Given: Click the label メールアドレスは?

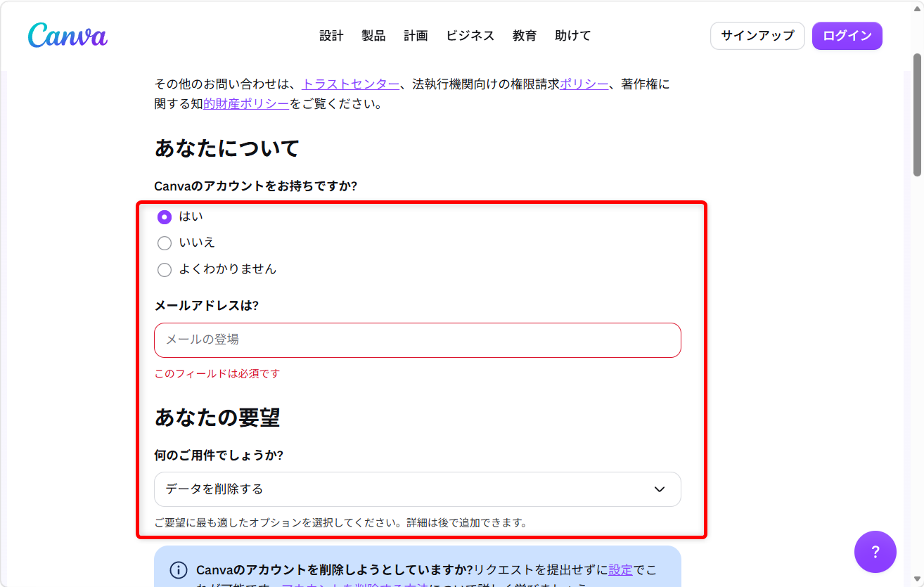Looking at the screenshot, I should point(207,306).
